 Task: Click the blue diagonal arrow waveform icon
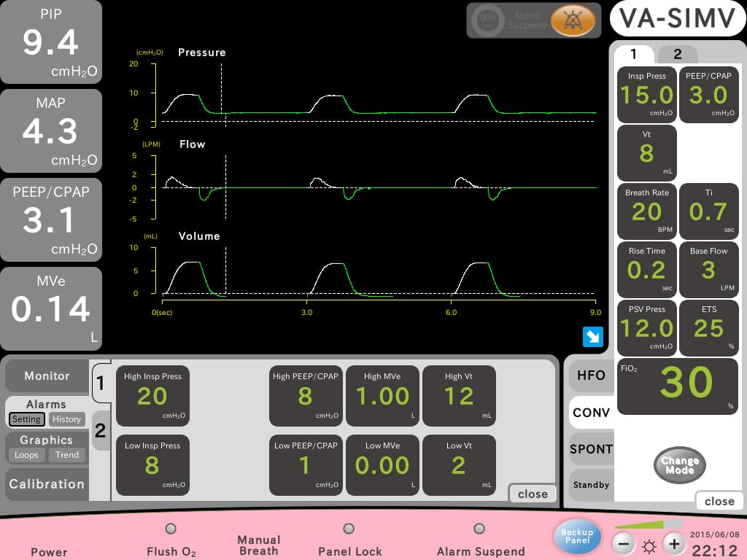pyautogui.click(x=592, y=337)
